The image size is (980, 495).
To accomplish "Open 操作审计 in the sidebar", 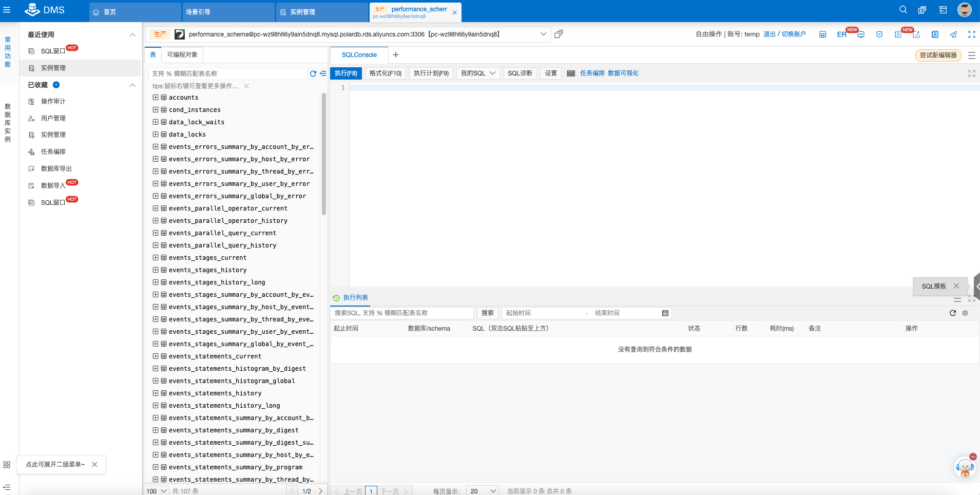I will 53,101.
